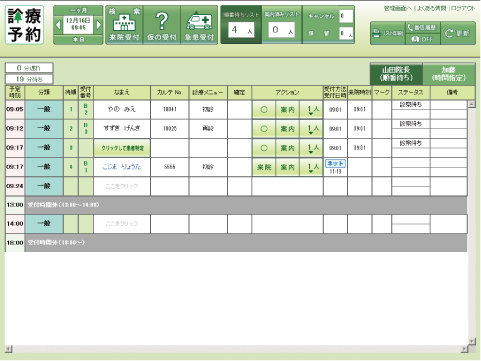Screen dimensions: 481x361
Task: Open 1人 dropdown for すずき row
Action: tap(311, 129)
